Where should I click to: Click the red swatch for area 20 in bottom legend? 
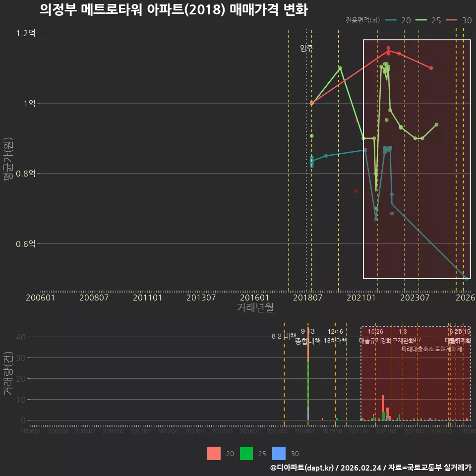pyautogui.click(x=214, y=454)
